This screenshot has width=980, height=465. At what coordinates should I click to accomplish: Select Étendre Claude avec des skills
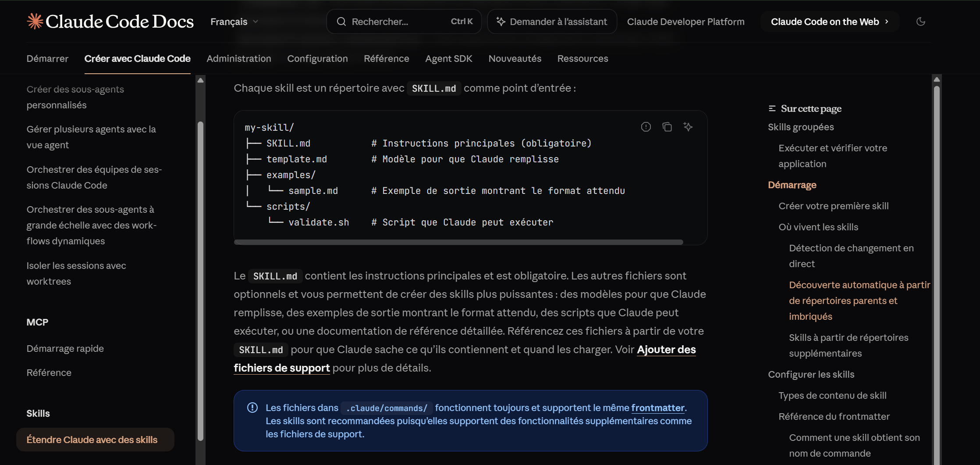pos(95,440)
